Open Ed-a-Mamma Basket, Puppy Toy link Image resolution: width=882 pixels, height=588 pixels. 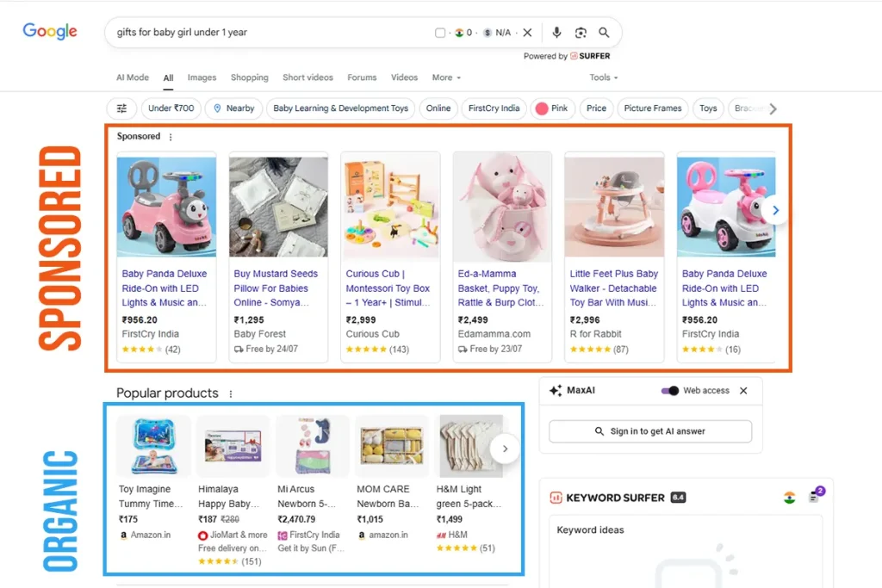tap(500, 288)
